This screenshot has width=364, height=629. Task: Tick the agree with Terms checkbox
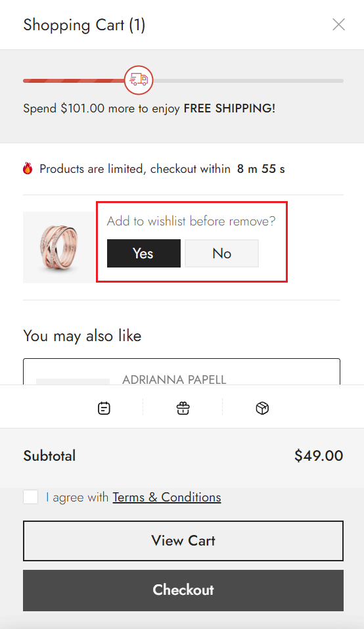tap(30, 497)
